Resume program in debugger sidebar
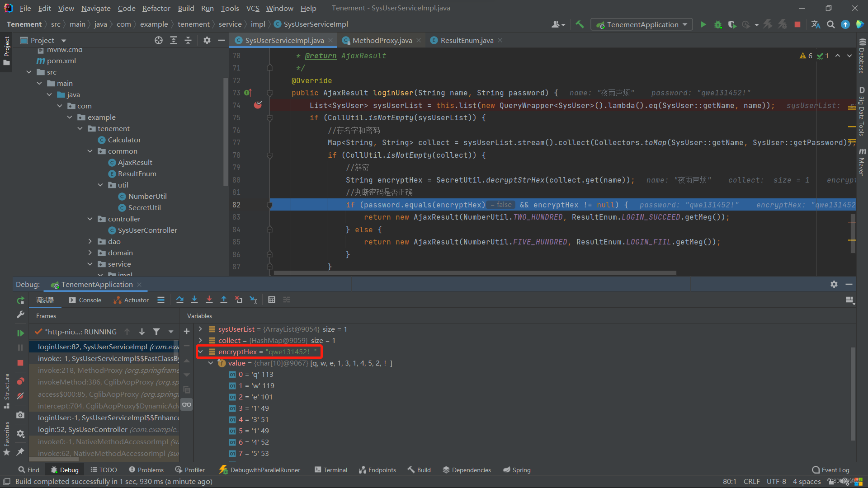The height and width of the screenshot is (488, 868). click(20, 333)
